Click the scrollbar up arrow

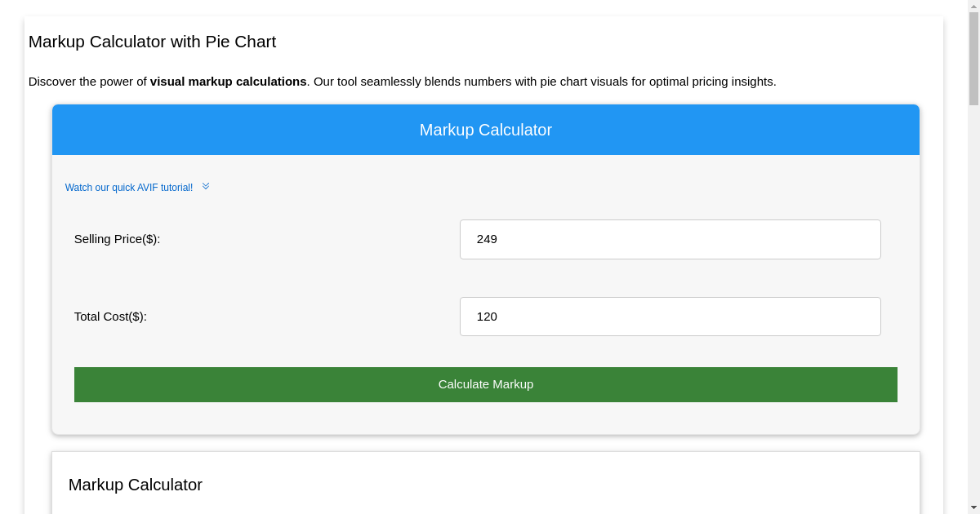point(974,7)
